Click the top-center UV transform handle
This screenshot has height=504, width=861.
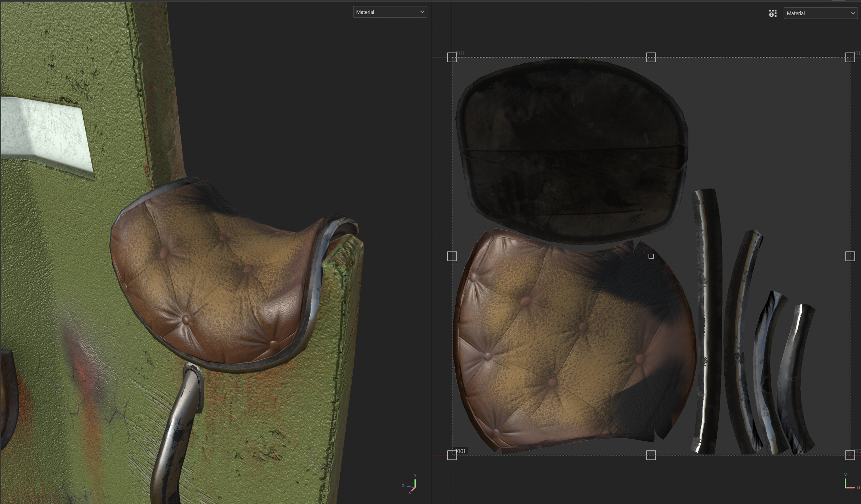coord(651,57)
